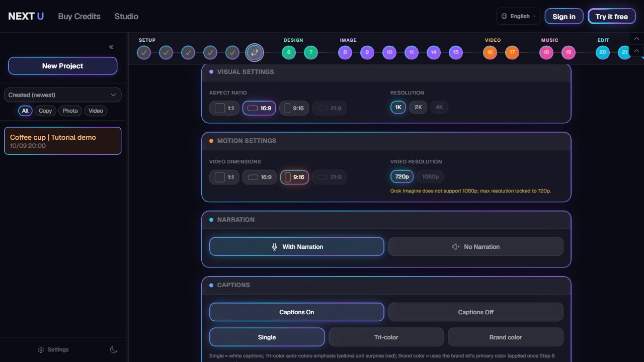
Task: Select 2K resolution
Action: click(x=418, y=107)
